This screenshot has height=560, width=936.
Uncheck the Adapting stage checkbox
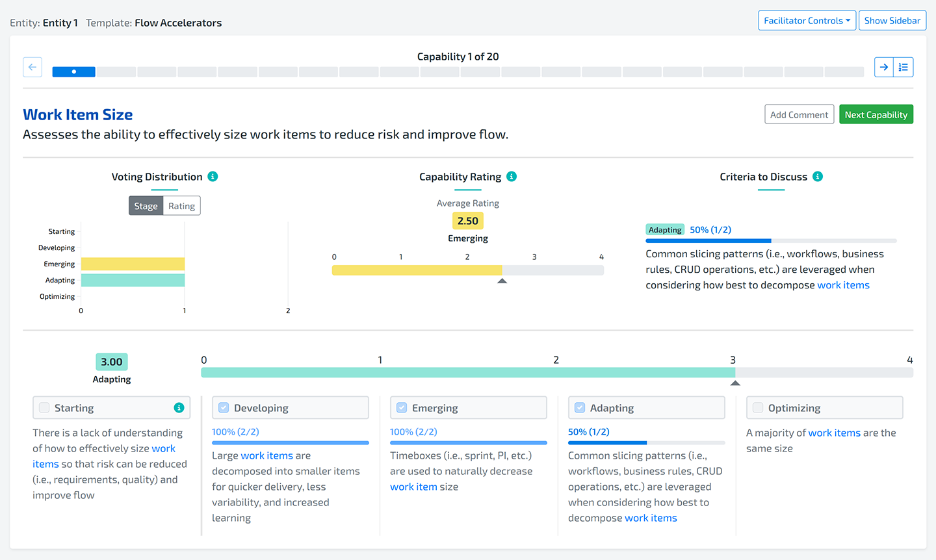tap(580, 408)
